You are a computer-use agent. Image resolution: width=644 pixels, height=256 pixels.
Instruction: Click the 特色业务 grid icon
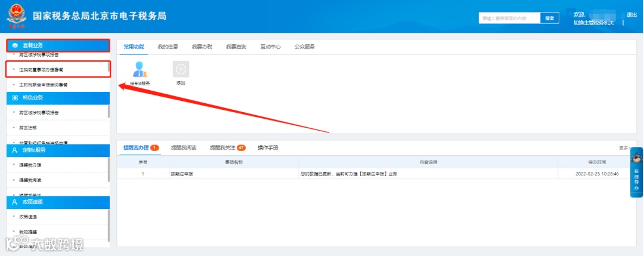[15, 98]
